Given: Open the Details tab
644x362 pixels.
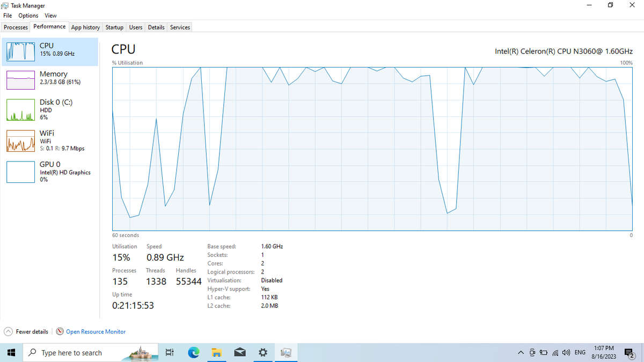Looking at the screenshot, I should [156, 27].
